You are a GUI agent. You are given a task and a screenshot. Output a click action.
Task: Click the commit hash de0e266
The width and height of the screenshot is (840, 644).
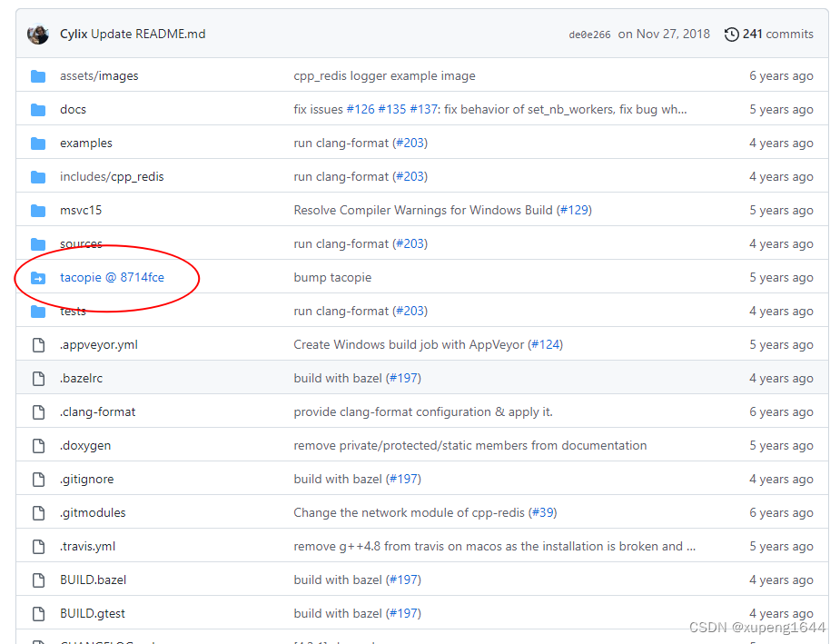pos(588,34)
